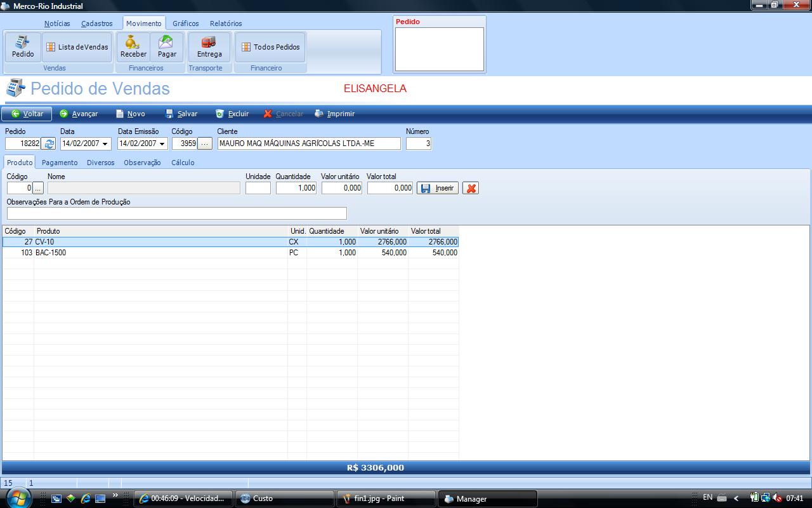Save the order with Salvar

click(181, 114)
